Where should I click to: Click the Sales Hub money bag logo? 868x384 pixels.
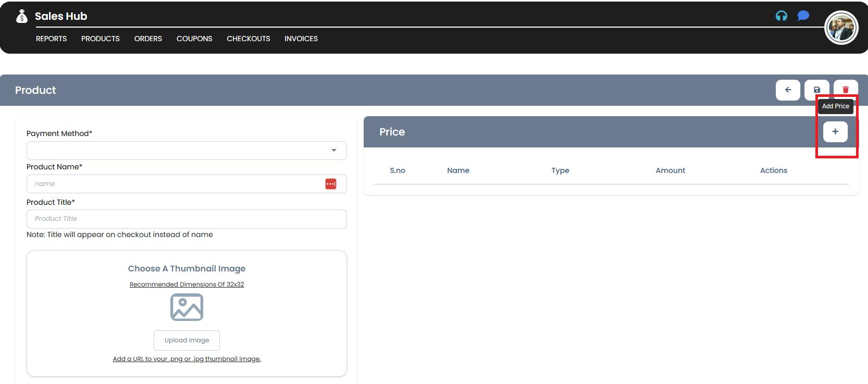(21, 17)
